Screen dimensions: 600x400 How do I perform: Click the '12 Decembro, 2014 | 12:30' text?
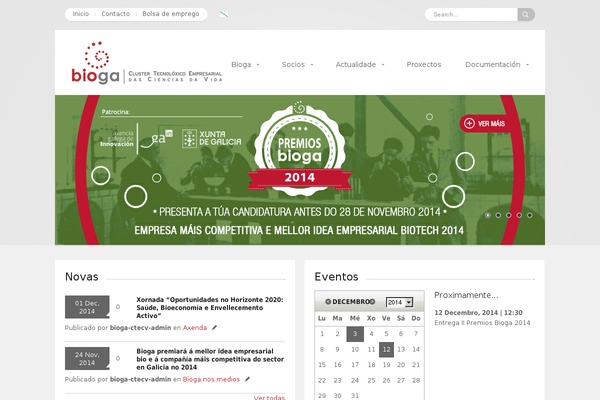tap(478, 313)
